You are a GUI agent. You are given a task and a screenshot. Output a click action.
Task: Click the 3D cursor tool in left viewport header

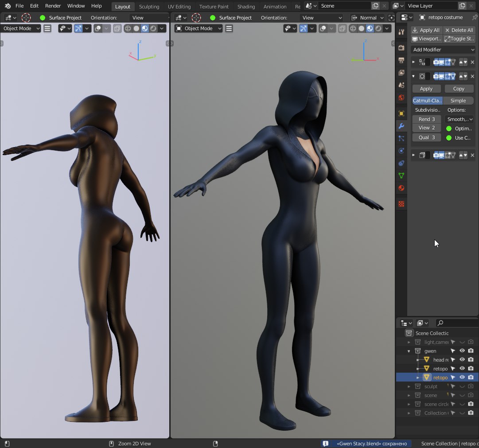(26, 18)
